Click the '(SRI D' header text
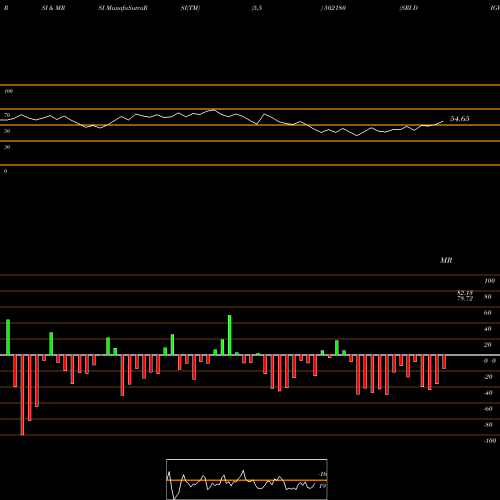The height and width of the screenshot is (500, 500). coord(409,8)
